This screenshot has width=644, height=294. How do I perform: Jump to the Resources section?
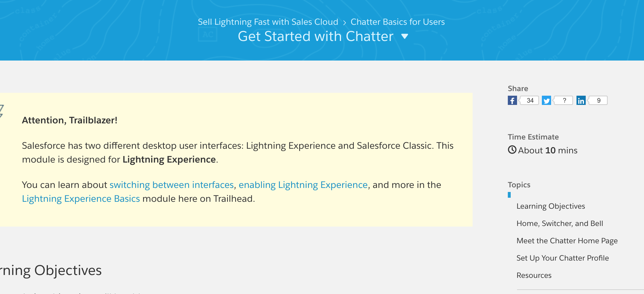click(534, 275)
